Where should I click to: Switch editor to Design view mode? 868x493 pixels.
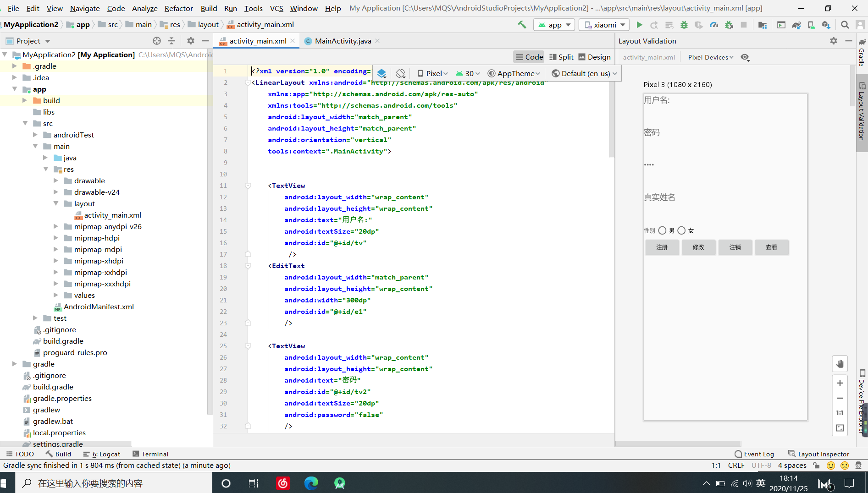coord(594,57)
